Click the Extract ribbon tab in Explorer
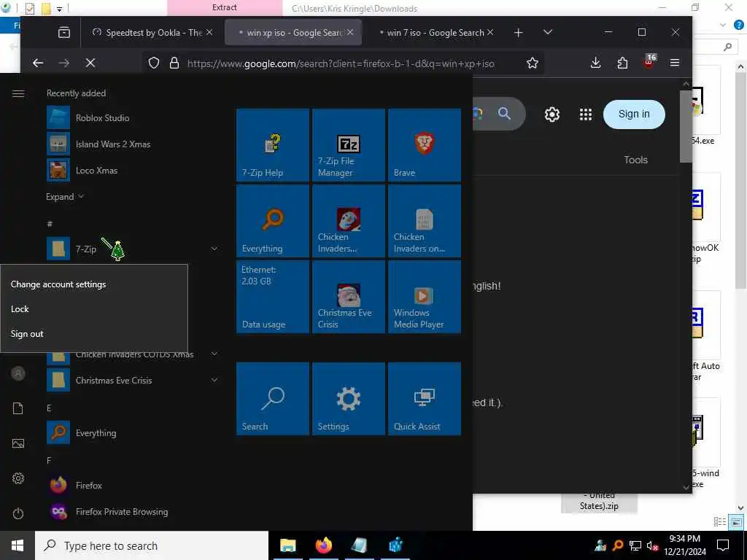747x560 pixels. tap(225, 7)
